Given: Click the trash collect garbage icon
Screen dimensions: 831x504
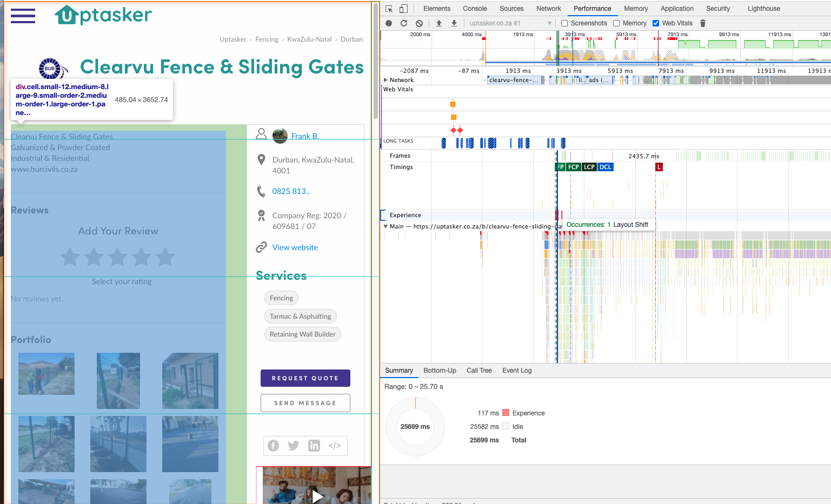Looking at the screenshot, I should [x=703, y=23].
